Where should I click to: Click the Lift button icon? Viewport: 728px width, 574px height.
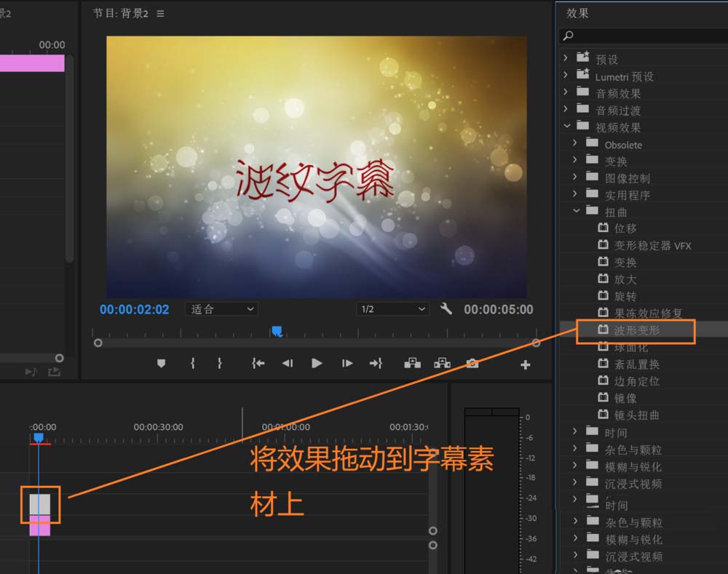[413, 363]
